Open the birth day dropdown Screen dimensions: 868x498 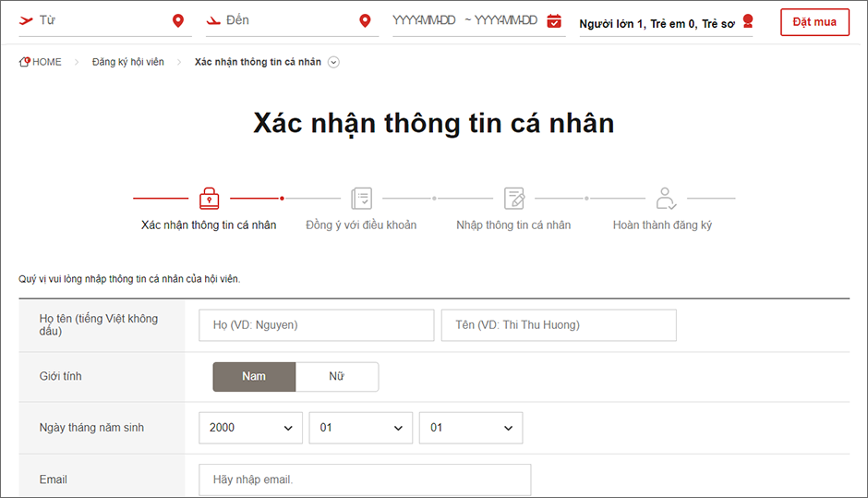pyautogui.click(x=471, y=428)
